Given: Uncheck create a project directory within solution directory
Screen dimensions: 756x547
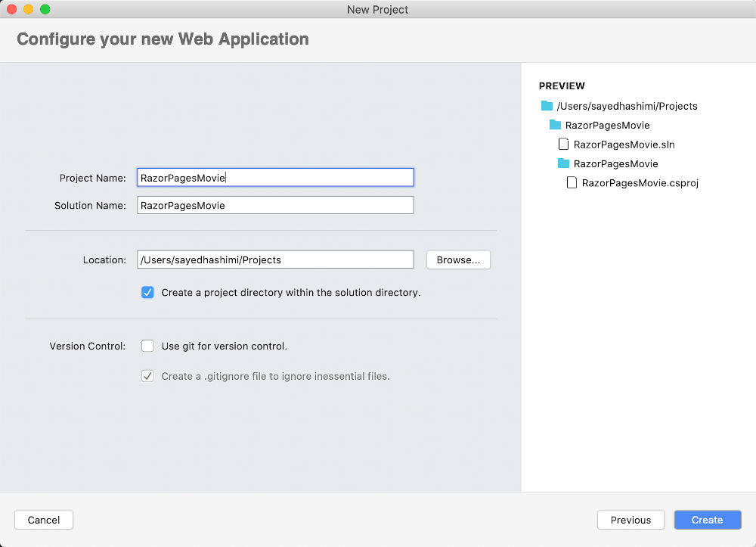Looking at the screenshot, I should 147,292.
